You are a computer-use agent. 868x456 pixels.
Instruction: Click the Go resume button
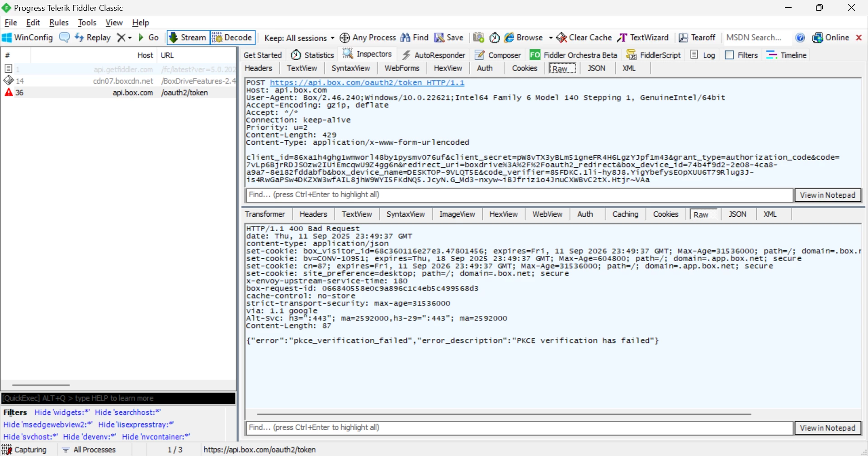click(148, 38)
